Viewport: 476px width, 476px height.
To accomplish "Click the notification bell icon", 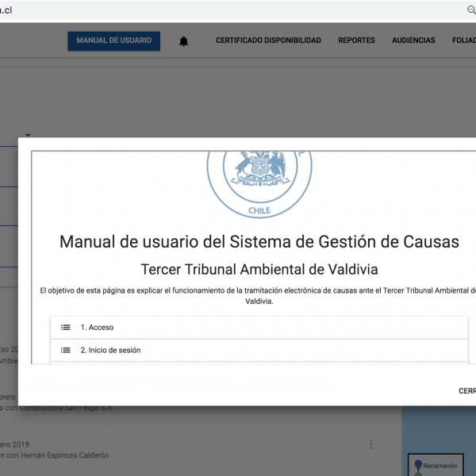I will pos(184,41).
